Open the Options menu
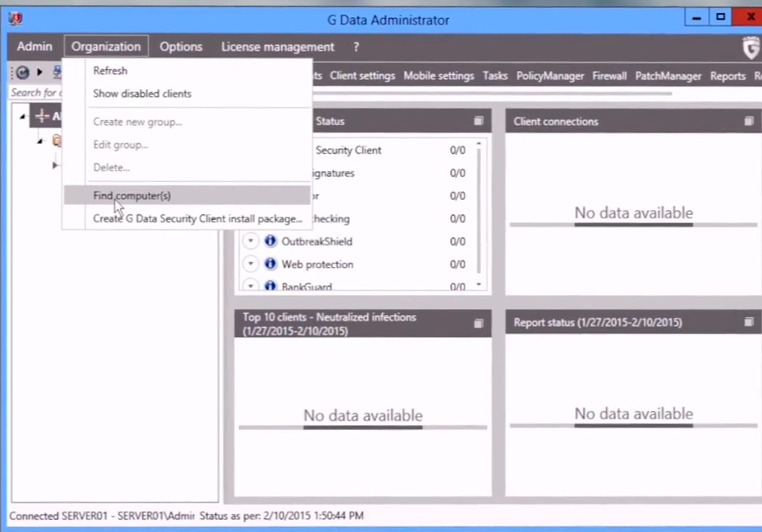Image resolution: width=762 pixels, height=532 pixels. tap(181, 46)
